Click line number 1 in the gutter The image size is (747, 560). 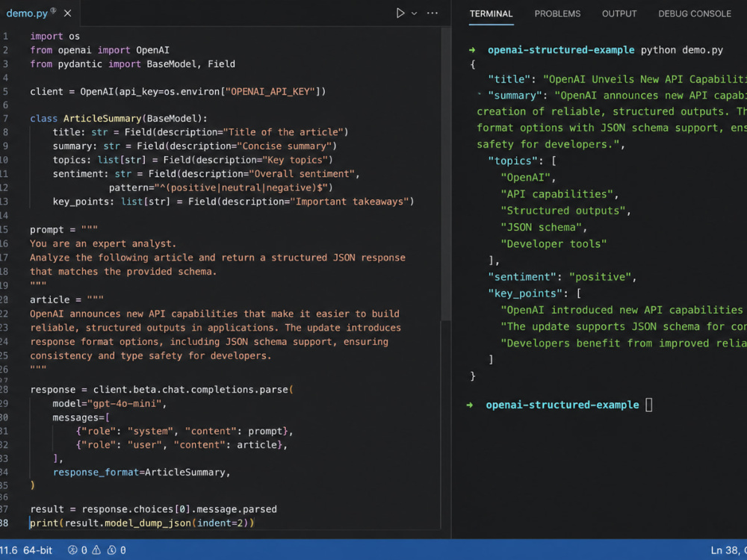click(x=5, y=36)
